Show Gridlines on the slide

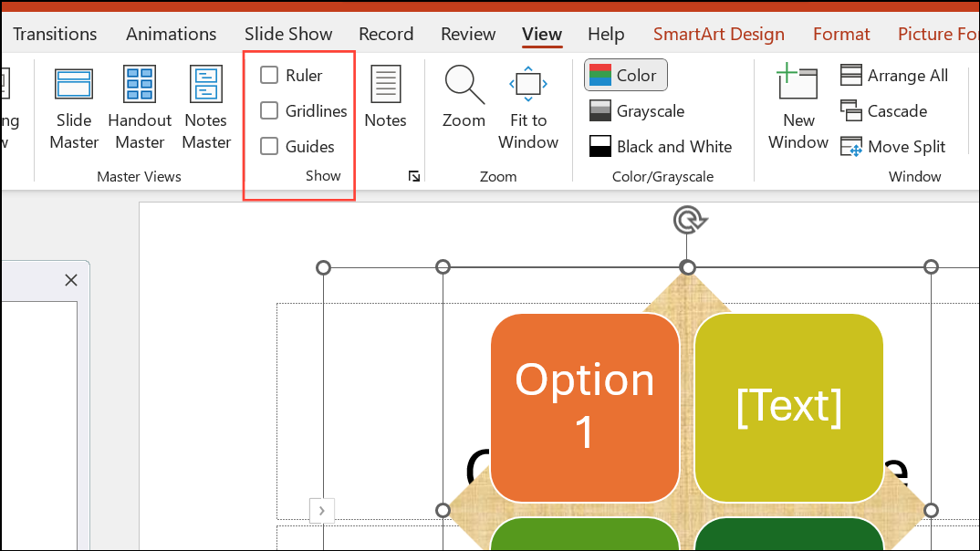pos(269,110)
